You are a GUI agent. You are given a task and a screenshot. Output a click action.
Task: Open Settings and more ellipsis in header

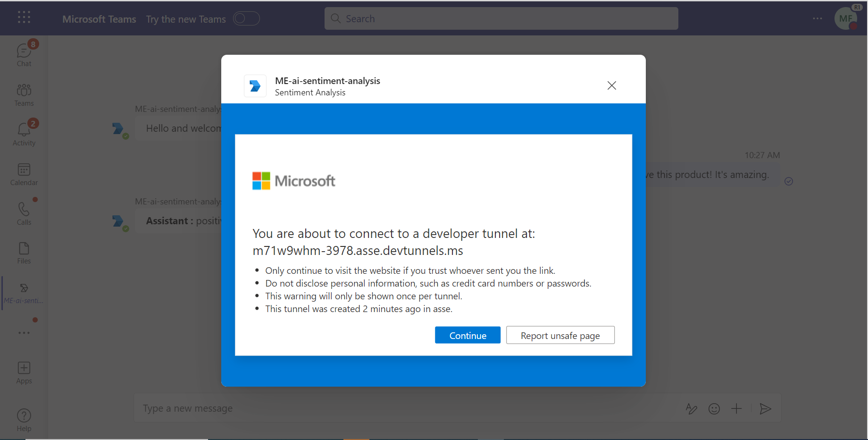[818, 18]
